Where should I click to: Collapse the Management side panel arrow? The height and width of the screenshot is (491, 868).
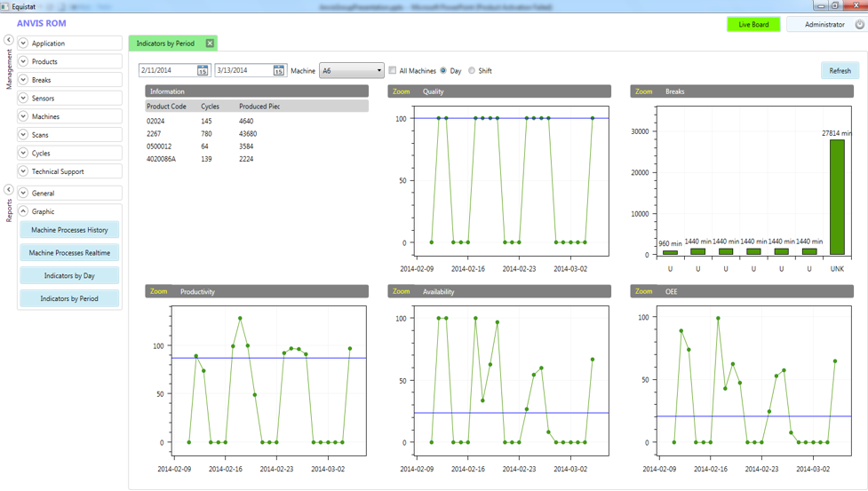click(9, 40)
